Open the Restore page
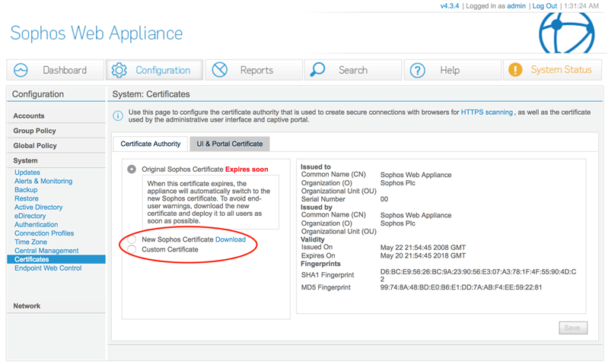This screenshot has width=608, height=364. [x=27, y=198]
